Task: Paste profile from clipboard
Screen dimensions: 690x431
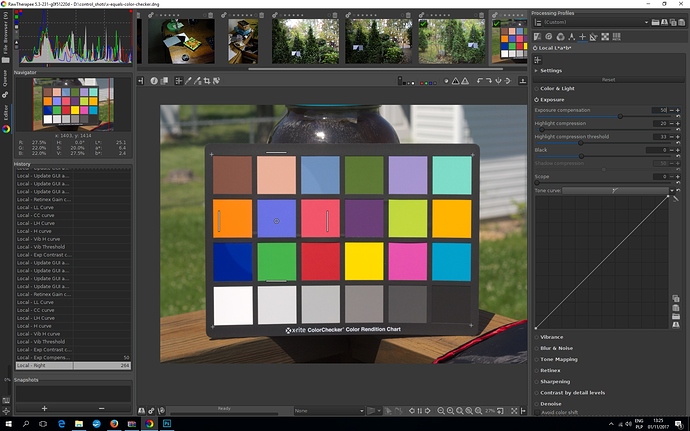Action: coord(682,22)
